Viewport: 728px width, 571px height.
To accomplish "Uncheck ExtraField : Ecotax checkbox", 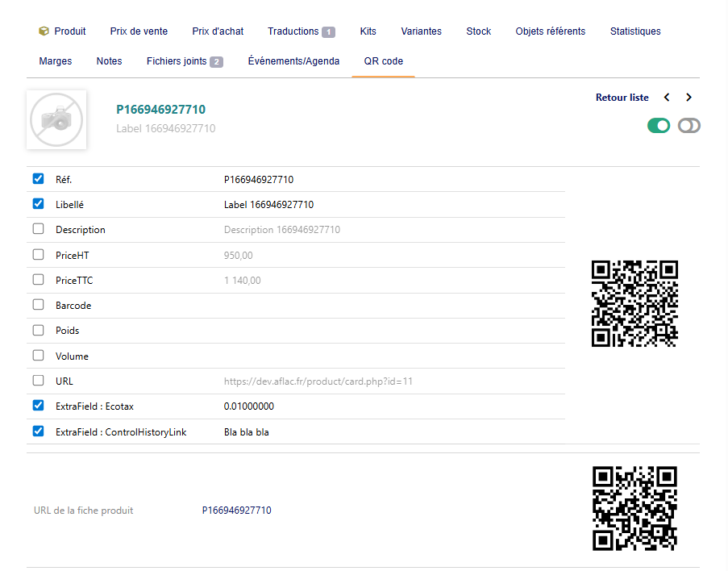I will point(38,406).
